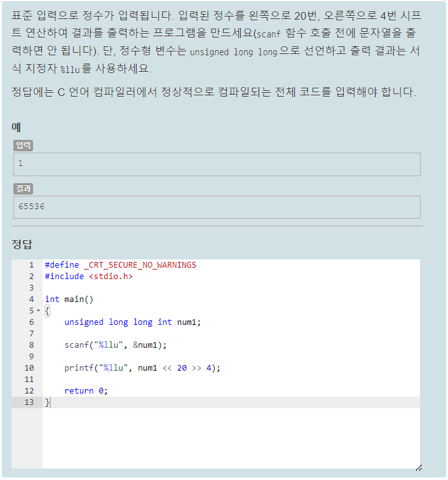
Task: Click the unsigned long long text in description
Action: (x=233, y=52)
